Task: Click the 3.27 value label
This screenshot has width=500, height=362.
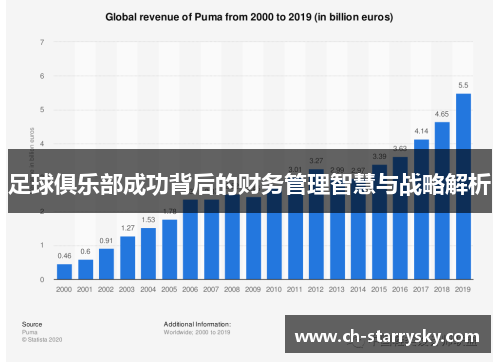Action: pyautogui.click(x=316, y=161)
